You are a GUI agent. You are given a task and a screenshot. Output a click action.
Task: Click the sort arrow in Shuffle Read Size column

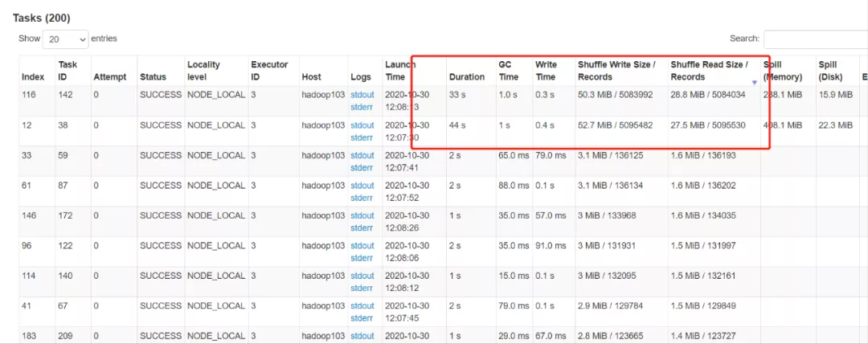(x=754, y=83)
